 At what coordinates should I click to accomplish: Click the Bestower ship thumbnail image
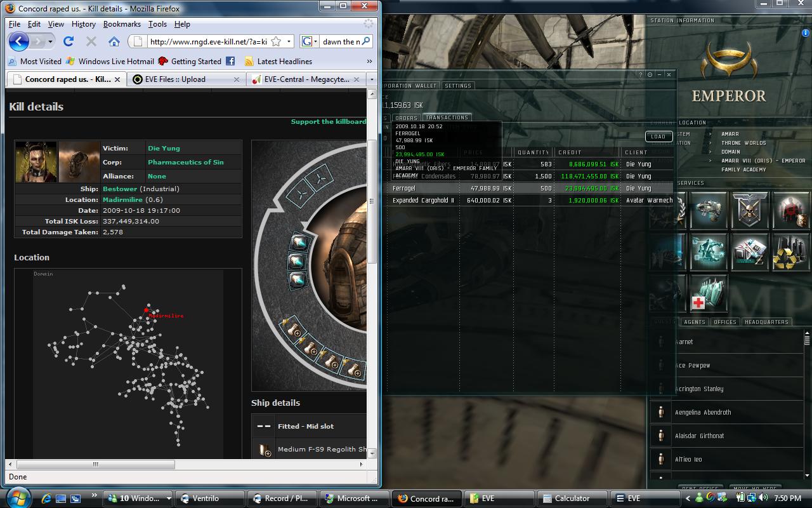pos(79,162)
